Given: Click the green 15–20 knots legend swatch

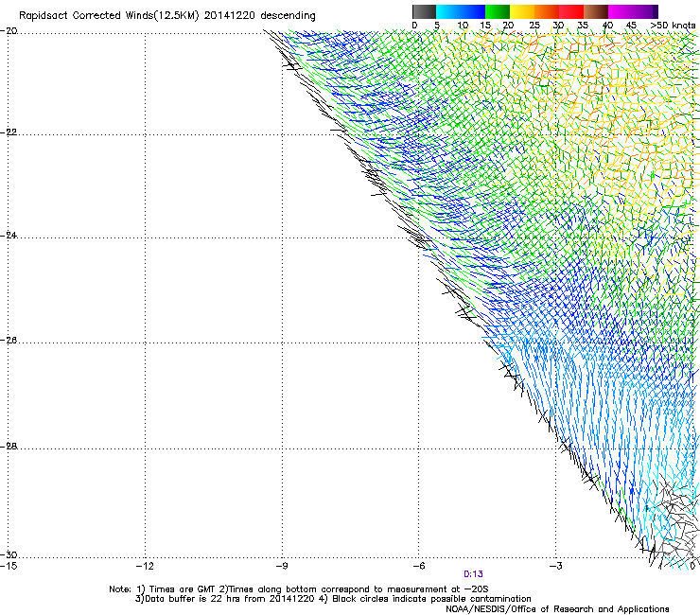Looking at the screenshot, I should [x=498, y=11].
